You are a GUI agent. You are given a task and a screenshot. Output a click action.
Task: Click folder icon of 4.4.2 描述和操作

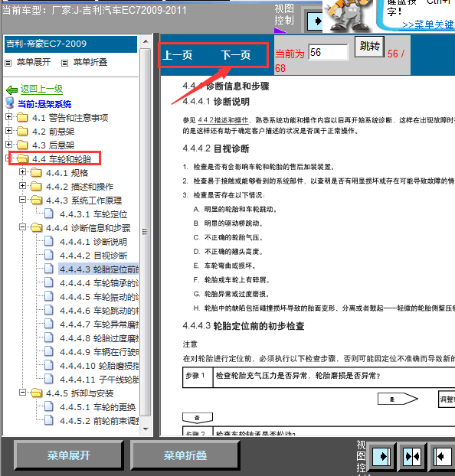36,187
